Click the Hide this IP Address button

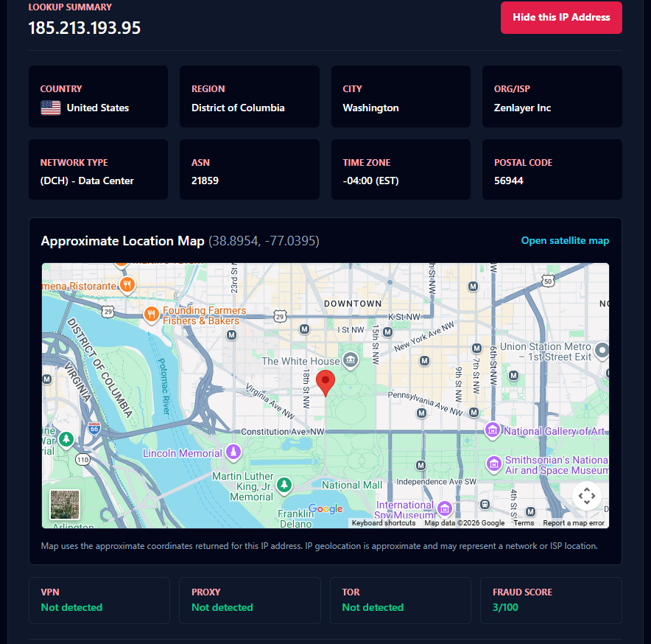pyautogui.click(x=561, y=18)
